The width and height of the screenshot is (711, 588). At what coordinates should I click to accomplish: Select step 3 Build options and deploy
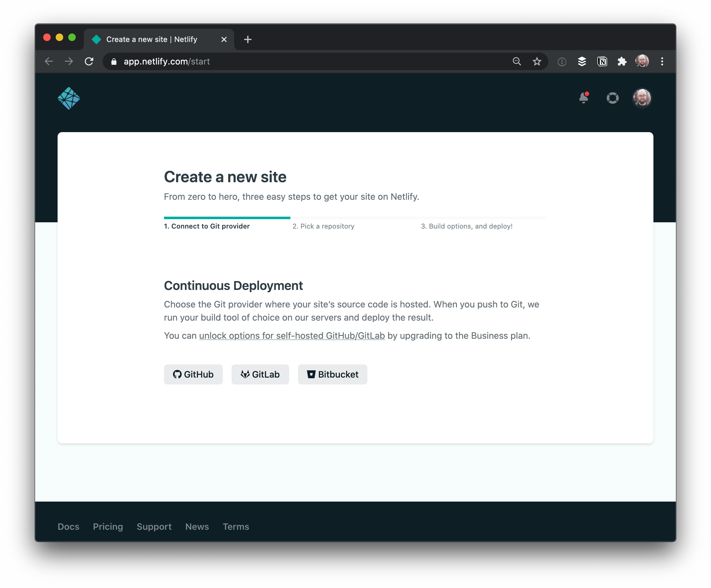tap(467, 226)
